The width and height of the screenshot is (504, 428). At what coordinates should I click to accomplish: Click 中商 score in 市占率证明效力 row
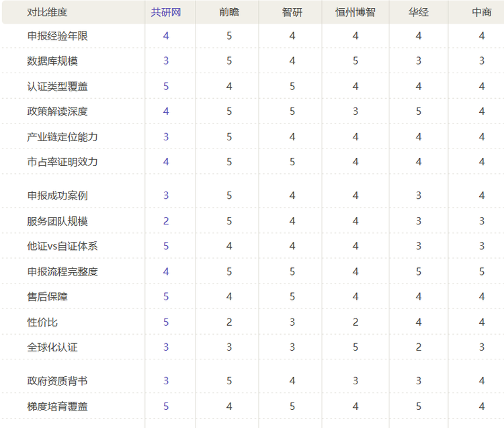[x=482, y=162]
